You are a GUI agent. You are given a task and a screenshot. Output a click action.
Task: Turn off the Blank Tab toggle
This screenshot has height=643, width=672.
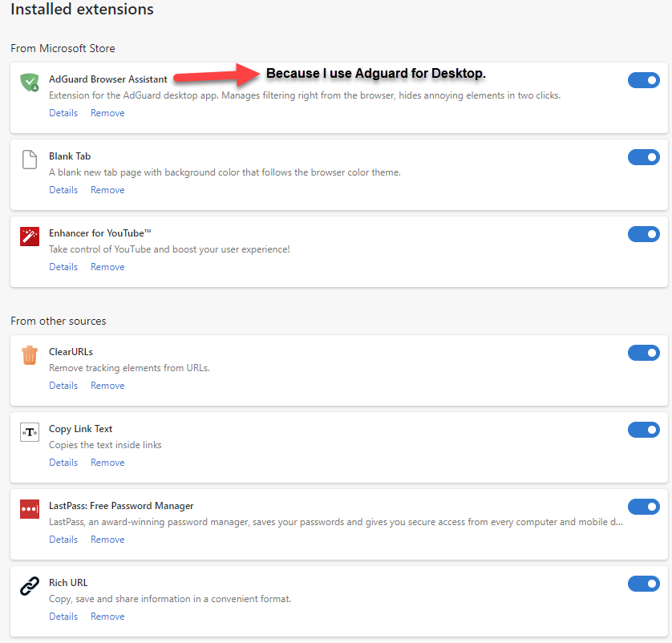(643, 157)
